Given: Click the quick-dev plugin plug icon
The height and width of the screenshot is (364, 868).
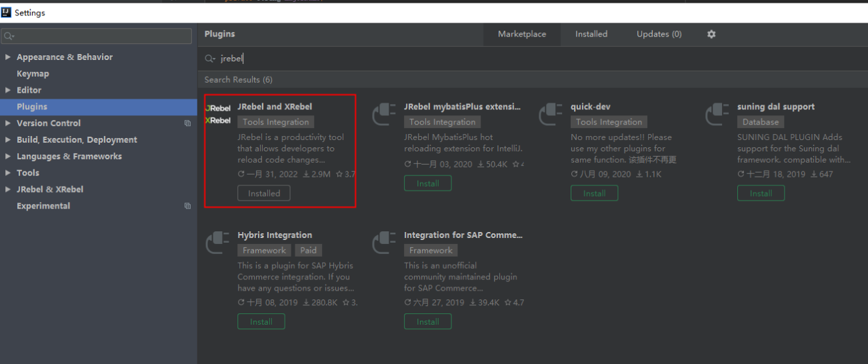Looking at the screenshot, I should click(x=551, y=114).
